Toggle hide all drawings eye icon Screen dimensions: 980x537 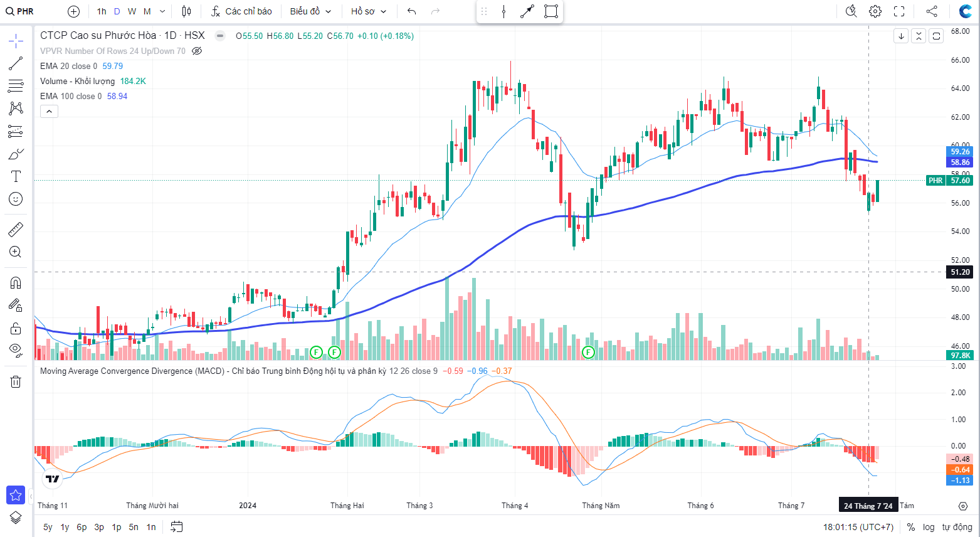[16, 350]
